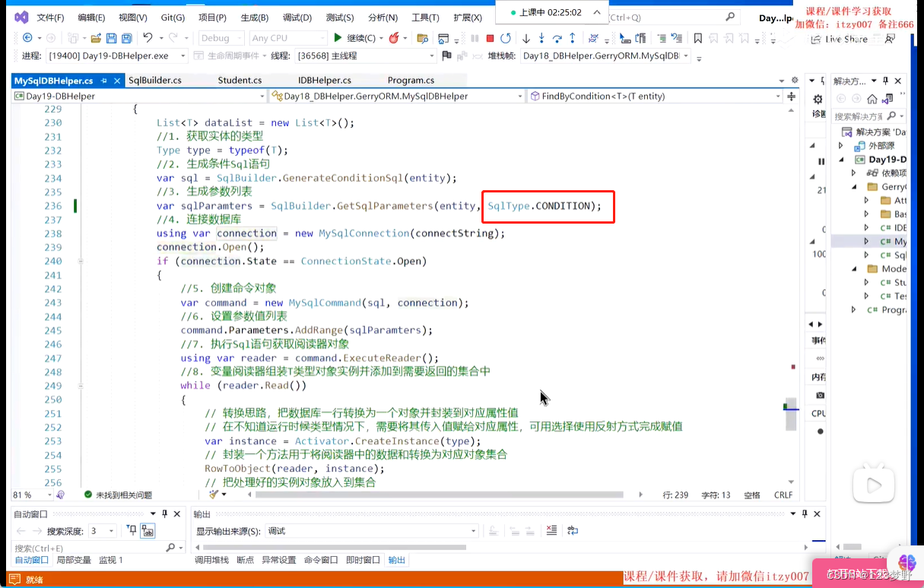Viewport: 924px width, 588px height.
Task: Toggle the Autos window pin-filter icon
Action: [x=132, y=531]
